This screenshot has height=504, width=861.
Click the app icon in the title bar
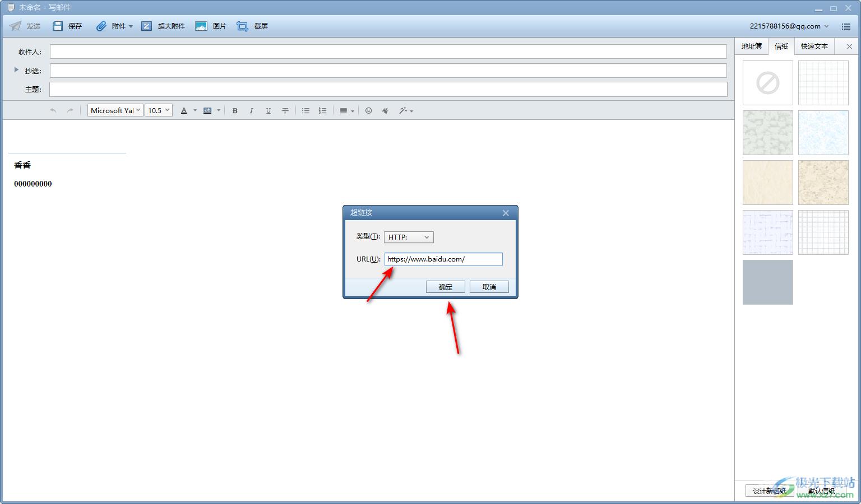[11, 7]
